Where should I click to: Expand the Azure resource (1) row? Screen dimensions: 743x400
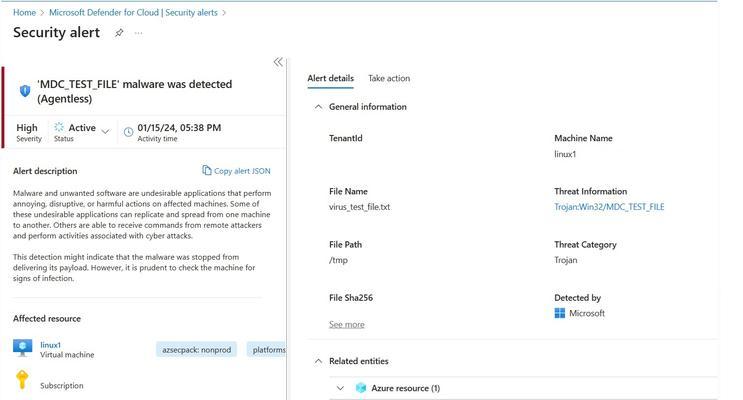(x=340, y=388)
